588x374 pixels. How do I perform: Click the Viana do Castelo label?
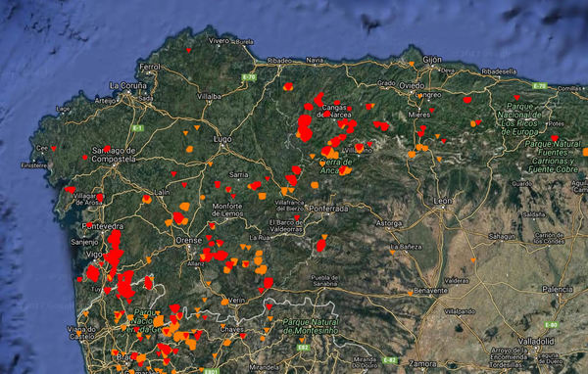tap(81, 333)
